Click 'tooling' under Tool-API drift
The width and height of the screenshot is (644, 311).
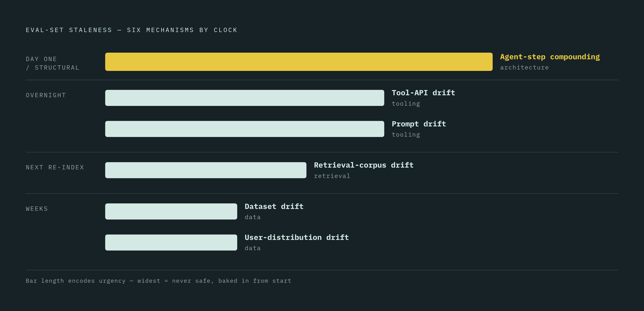pyautogui.click(x=406, y=104)
